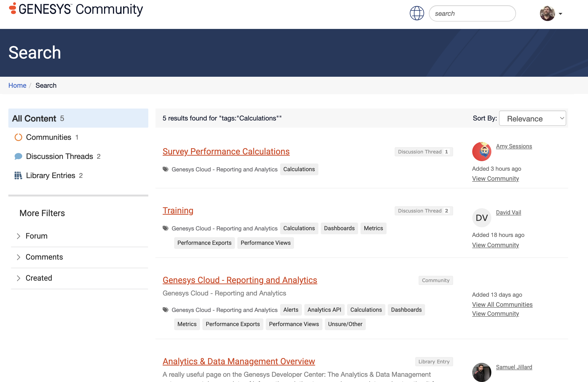588x382 pixels.
Task: Click Samuel Jillard's profile photo
Action: coord(481,372)
